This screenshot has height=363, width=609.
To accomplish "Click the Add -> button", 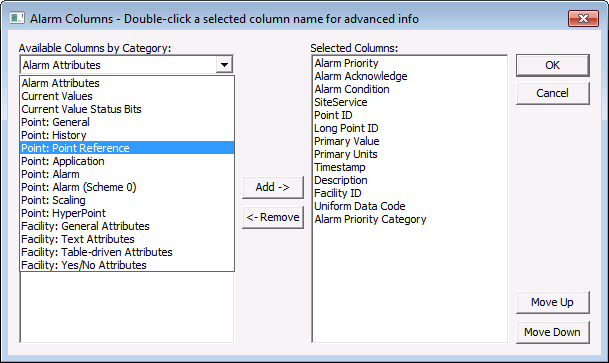I will click(x=273, y=187).
